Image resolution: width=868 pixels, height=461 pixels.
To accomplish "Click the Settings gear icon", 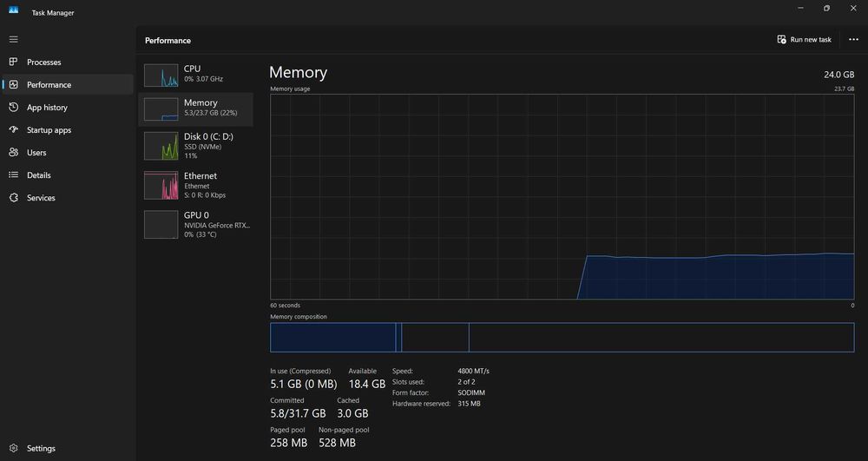I will [x=13, y=448].
